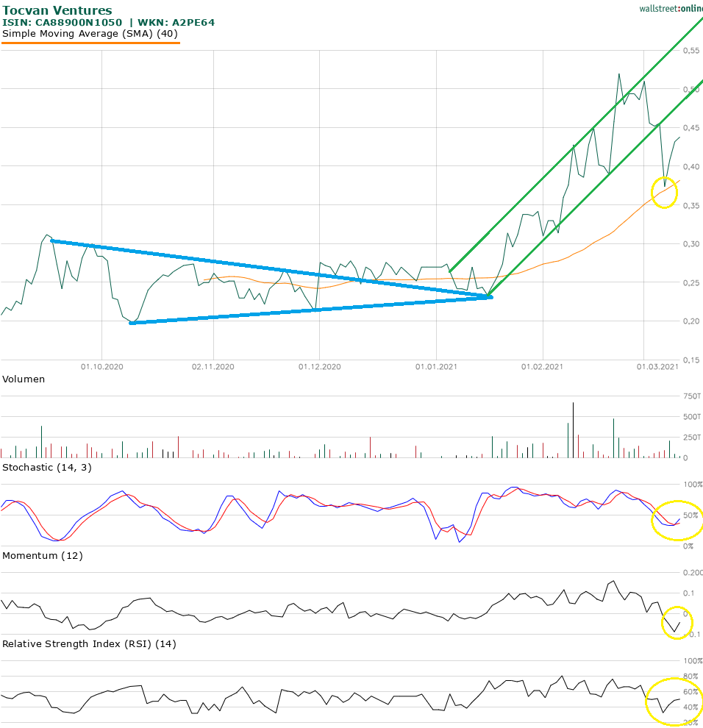Click the 0,15 price axis value
Screen dimensions: 703x728
(x=691, y=360)
